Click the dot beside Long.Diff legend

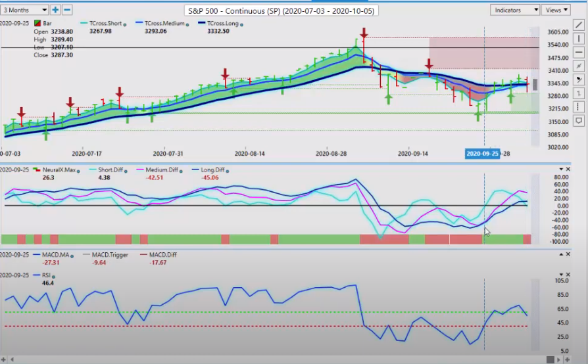[x=228, y=171]
